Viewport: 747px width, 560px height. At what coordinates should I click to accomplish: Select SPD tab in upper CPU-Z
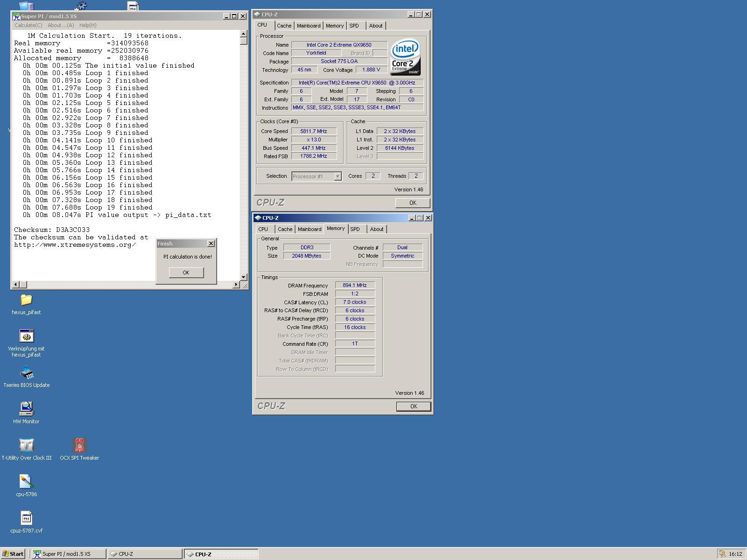click(x=354, y=26)
